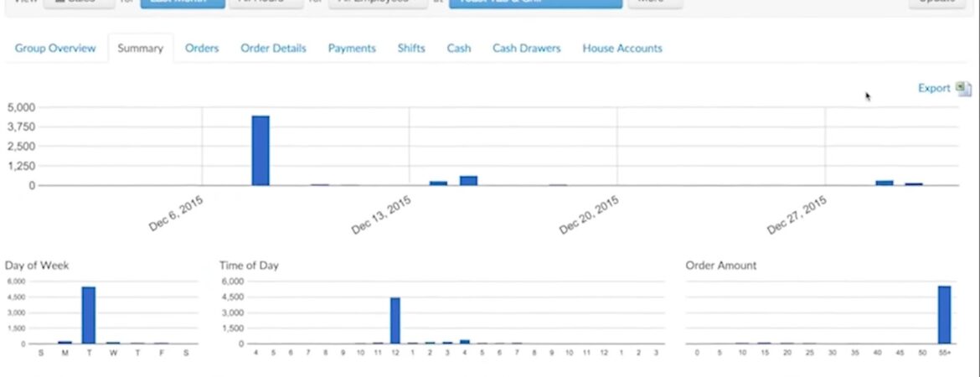
Task: Select the Summary tab
Action: (140, 48)
